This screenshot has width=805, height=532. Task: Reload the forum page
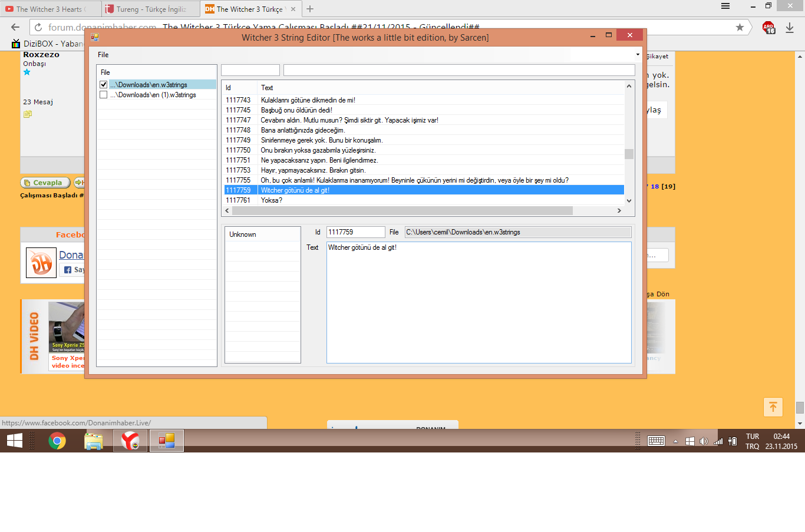click(38, 27)
